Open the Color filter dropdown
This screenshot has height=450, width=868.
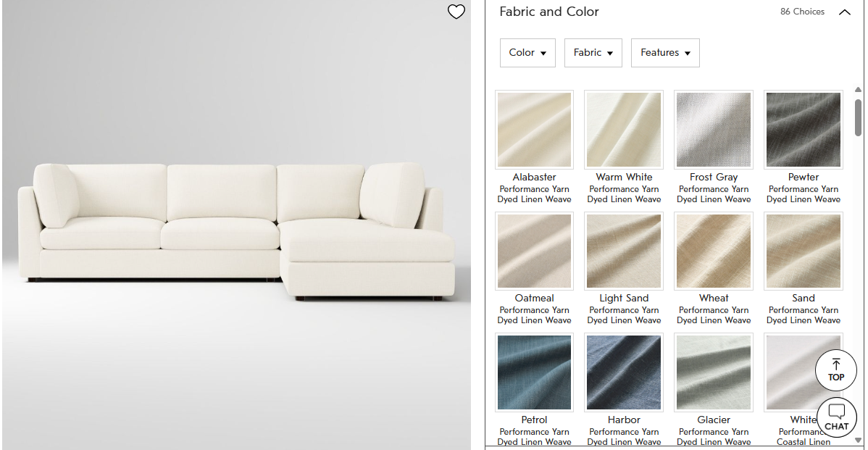point(527,53)
